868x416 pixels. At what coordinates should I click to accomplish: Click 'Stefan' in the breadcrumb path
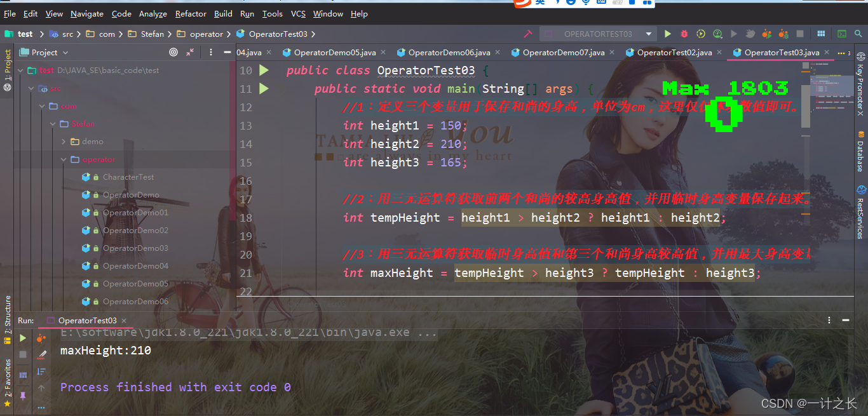coord(153,34)
